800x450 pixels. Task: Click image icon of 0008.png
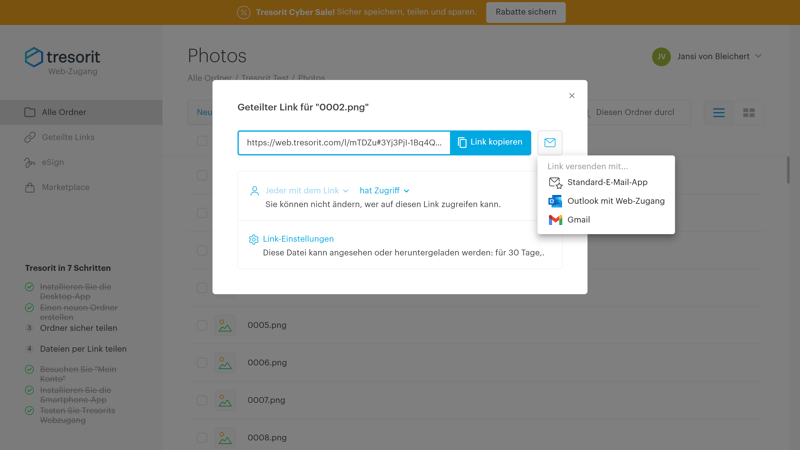tap(225, 438)
